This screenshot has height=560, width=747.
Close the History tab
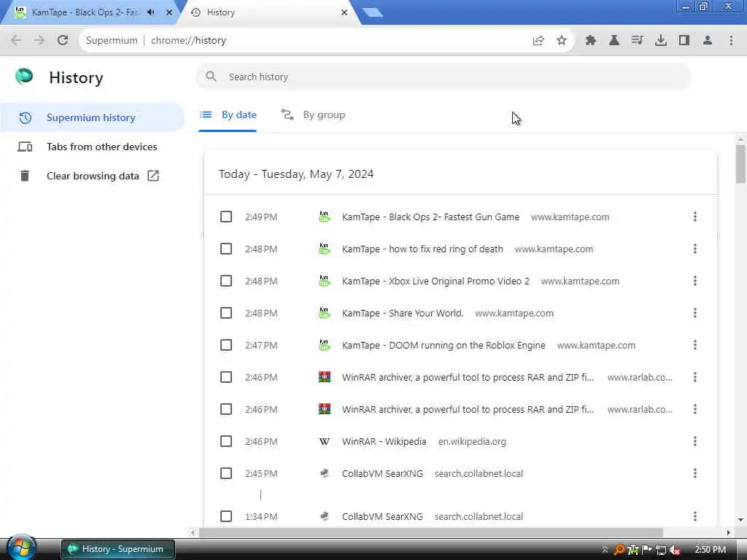pyautogui.click(x=344, y=12)
